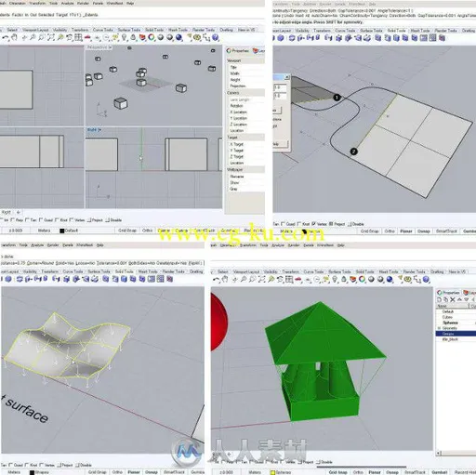Screen dimensions: 476x475
Task: Toggle Gumball in green gazebo window status bar
Action: [440, 472]
